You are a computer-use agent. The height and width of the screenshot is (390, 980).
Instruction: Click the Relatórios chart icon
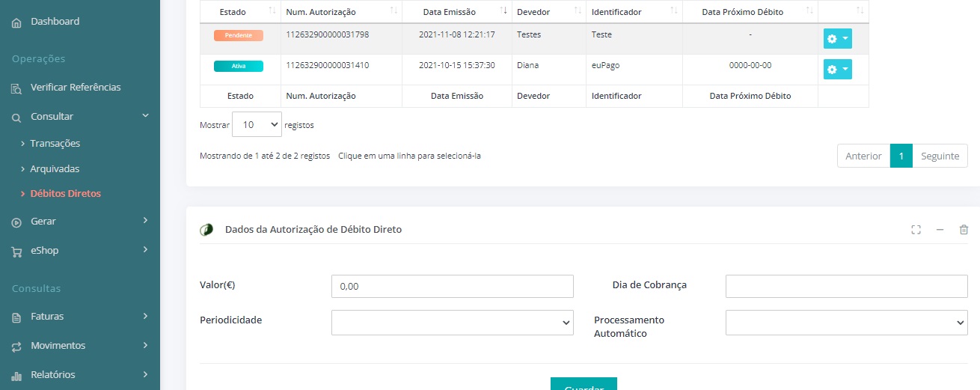[x=16, y=376]
